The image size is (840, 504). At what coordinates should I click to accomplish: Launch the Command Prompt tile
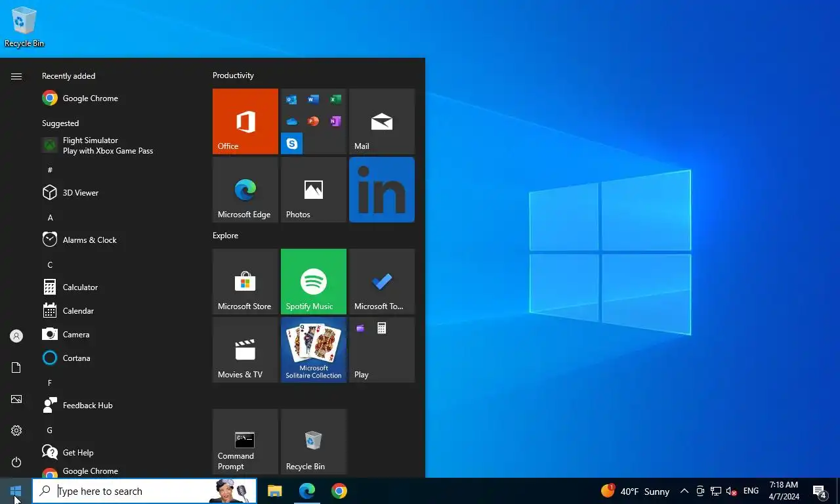[x=245, y=442]
